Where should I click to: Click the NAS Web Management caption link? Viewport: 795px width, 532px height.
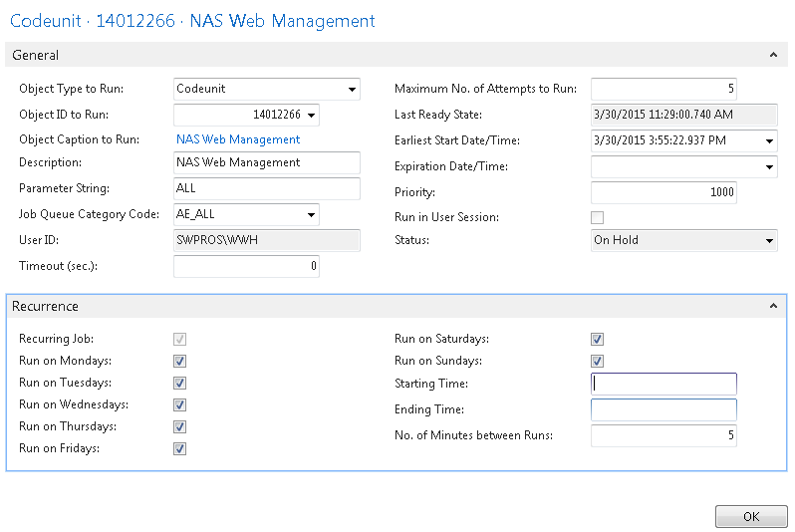[x=238, y=140]
